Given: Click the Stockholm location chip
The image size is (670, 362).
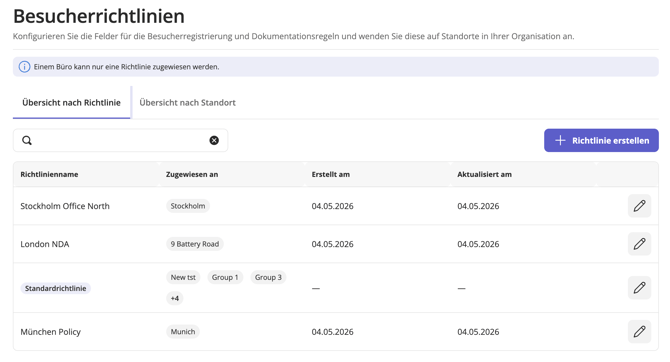Looking at the screenshot, I should point(188,206).
